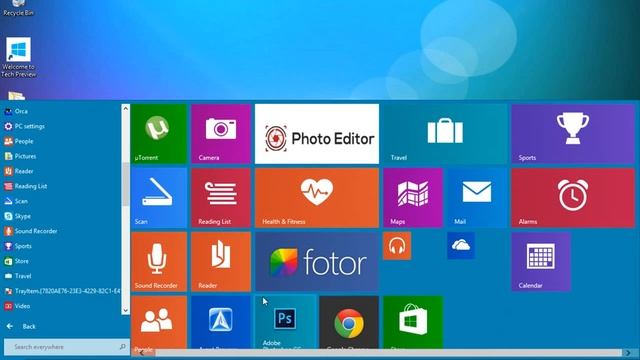Image resolution: width=640 pixels, height=360 pixels.
Task: Click the Search everywhere field
Action: 67,347
